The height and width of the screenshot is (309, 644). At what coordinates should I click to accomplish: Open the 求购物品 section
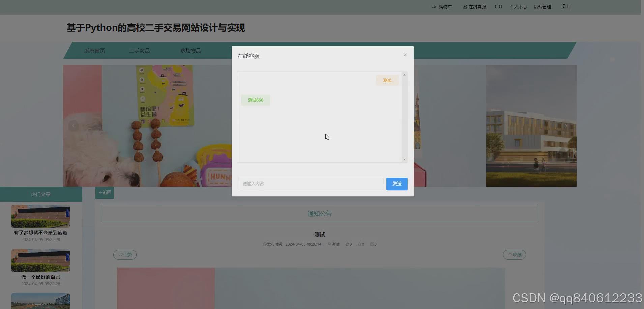point(190,50)
